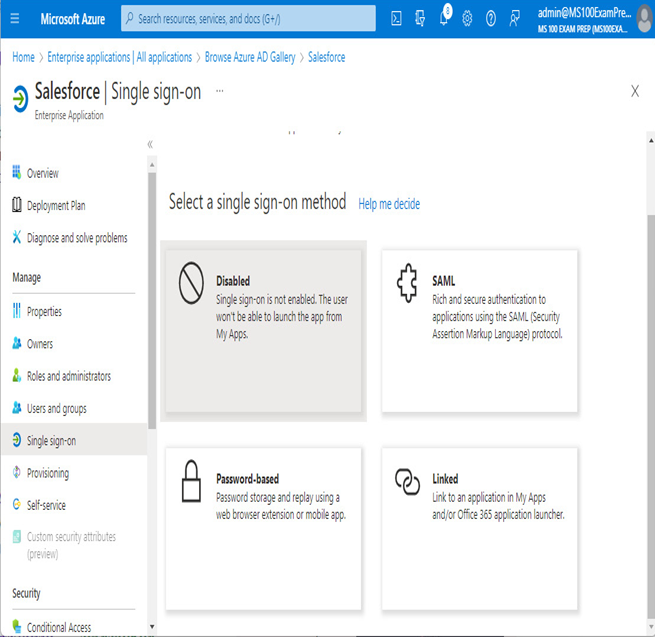Click the Enterprise Application subtitle

coord(69,115)
